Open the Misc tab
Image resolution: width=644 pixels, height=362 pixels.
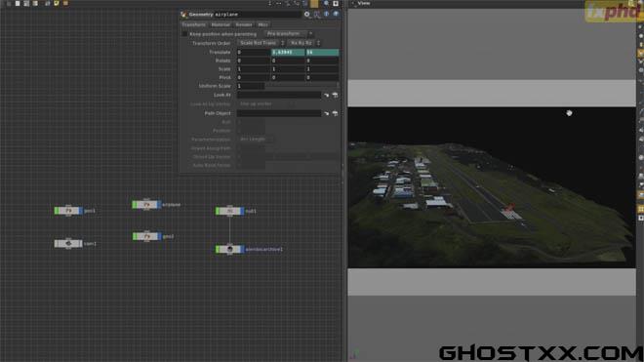pyautogui.click(x=262, y=24)
